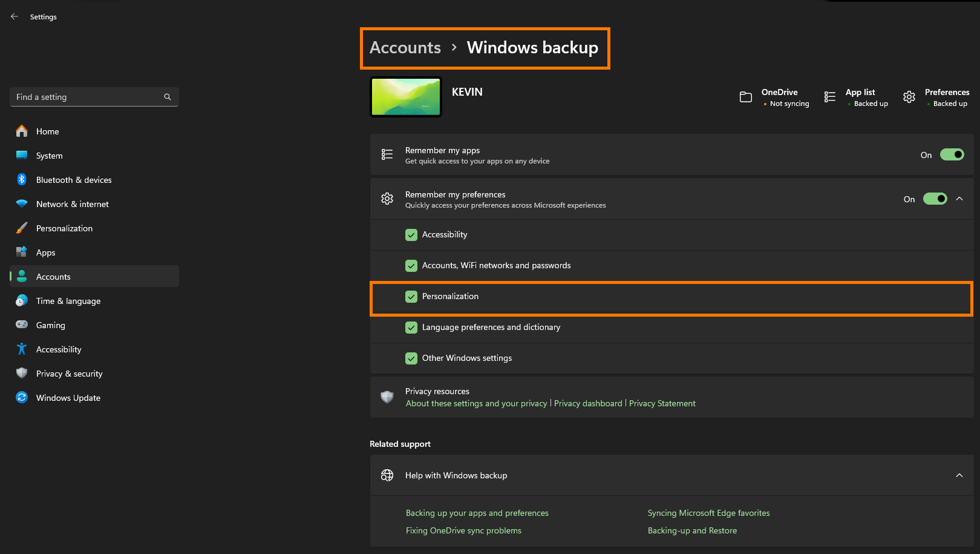Image resolution: width=980 pixels, height=554 pixels.
Task: Open the Privacy Statement link
Action: pyautogui.click(x=662, y=403)
